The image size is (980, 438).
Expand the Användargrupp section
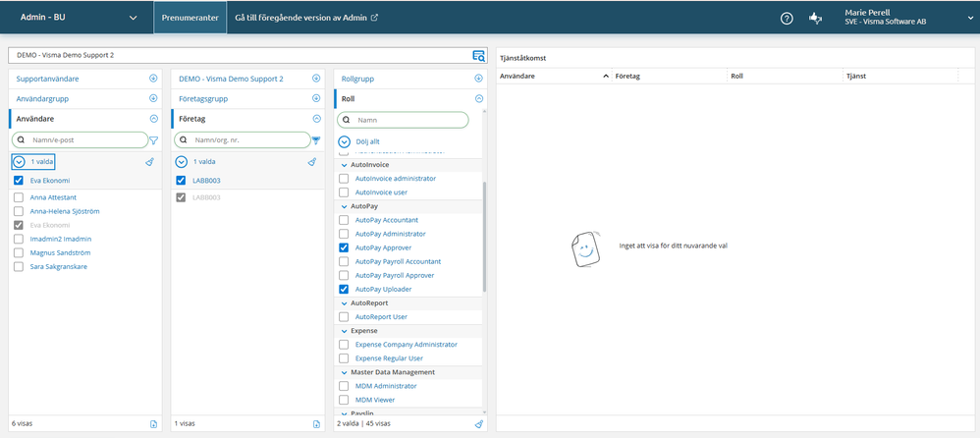point(154,99)
